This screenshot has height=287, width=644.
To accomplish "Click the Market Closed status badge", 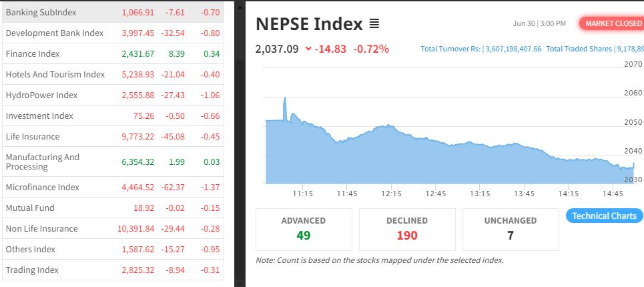I will [612, 23].
